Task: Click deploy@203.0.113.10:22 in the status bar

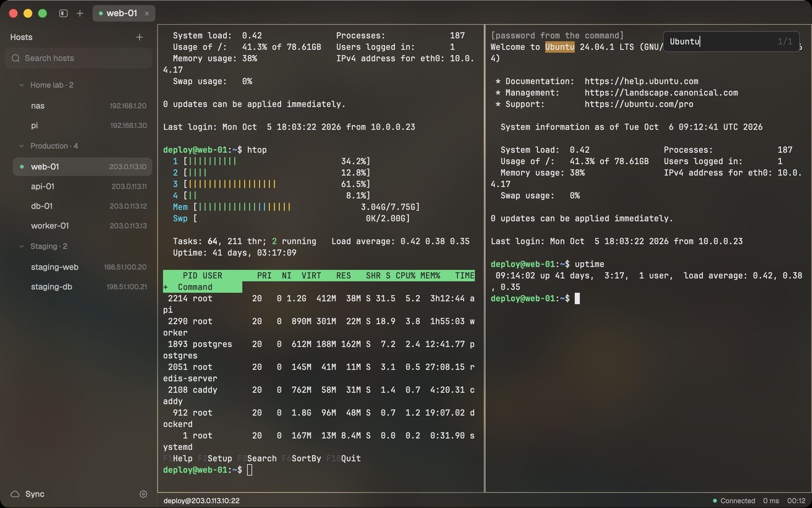Action: click(x=201, y=501)
